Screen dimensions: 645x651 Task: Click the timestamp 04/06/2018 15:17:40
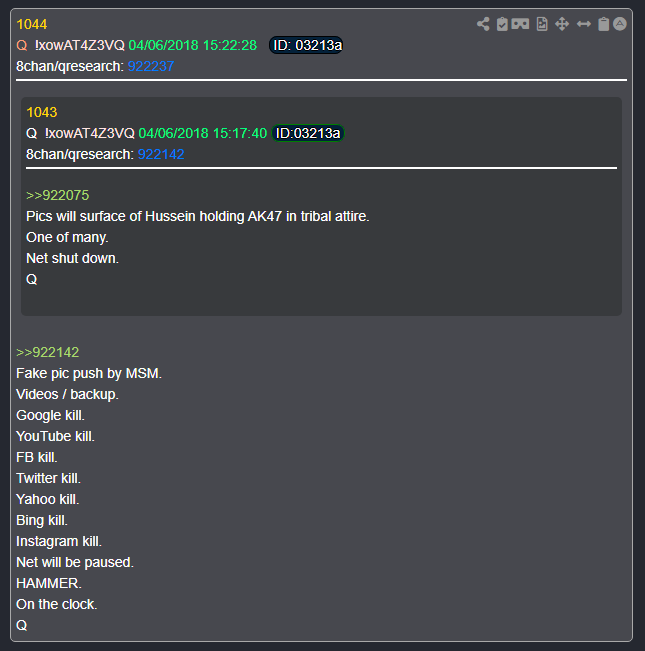(x=203, y=133)
